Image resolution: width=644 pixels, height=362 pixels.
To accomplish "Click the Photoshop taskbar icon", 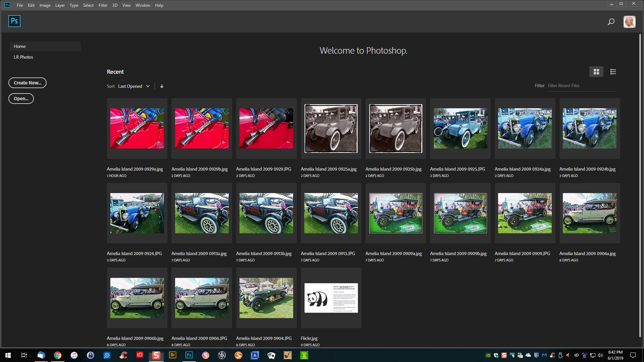I will 189,355.
